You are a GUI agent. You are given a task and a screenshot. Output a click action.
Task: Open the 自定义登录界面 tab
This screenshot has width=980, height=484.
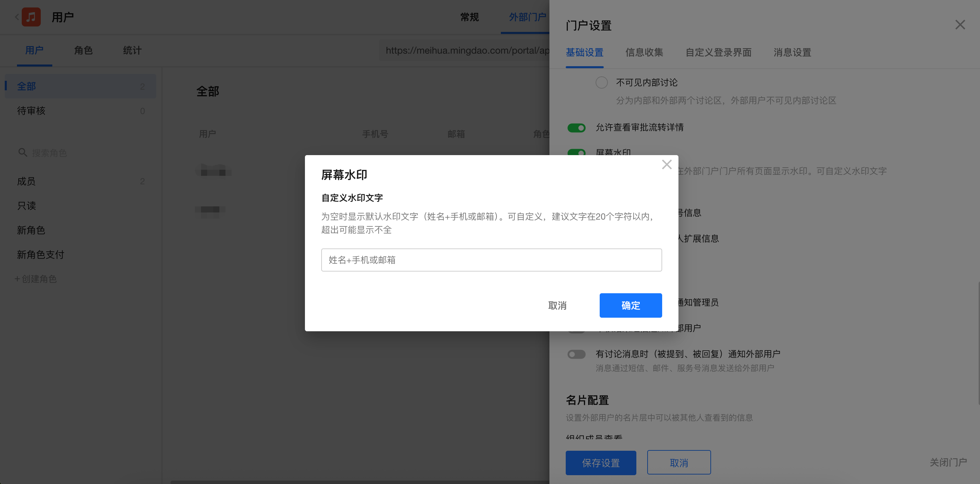point(718,53)
